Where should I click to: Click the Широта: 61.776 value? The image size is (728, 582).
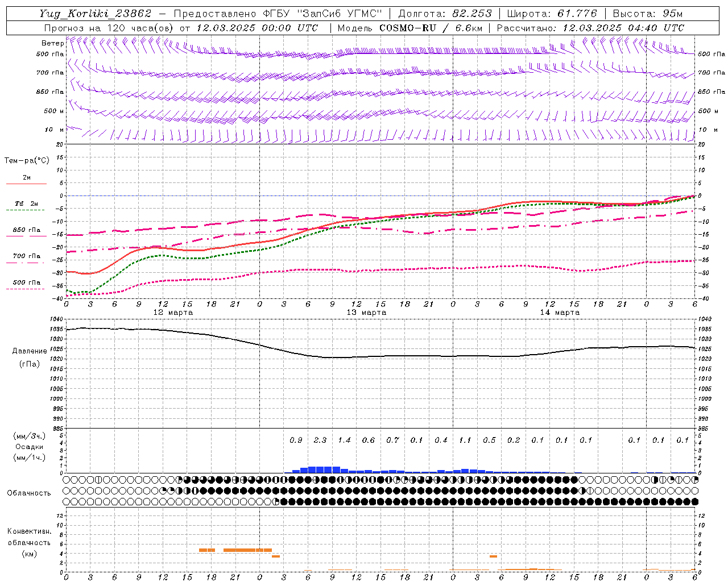coord(552,14)
